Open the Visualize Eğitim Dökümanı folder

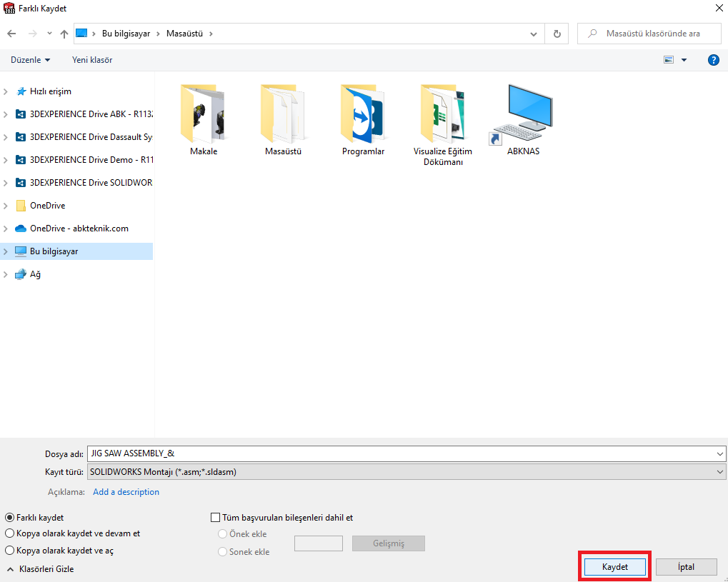point(443,113)
